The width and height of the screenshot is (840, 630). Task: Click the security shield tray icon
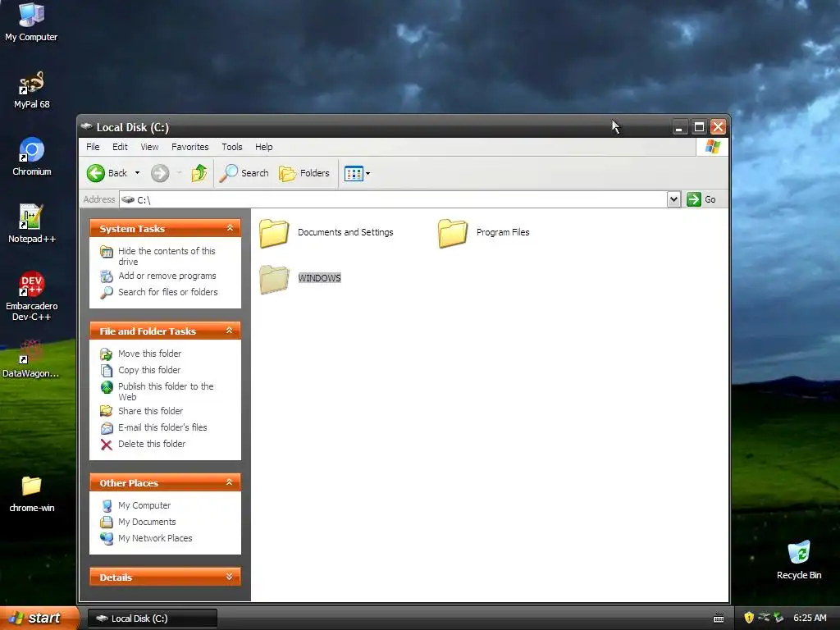click(749, 618)
